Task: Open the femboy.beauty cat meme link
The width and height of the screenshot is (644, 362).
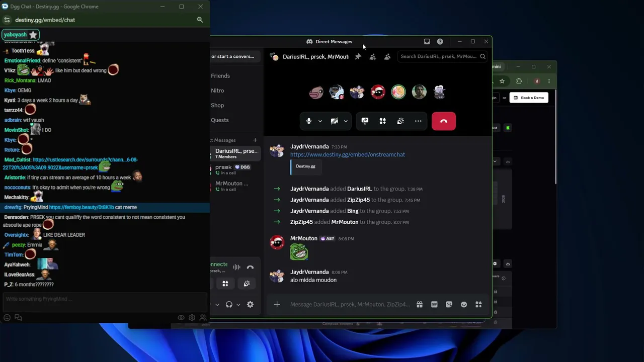Action: pyautogui.click(x=81, y=207)
